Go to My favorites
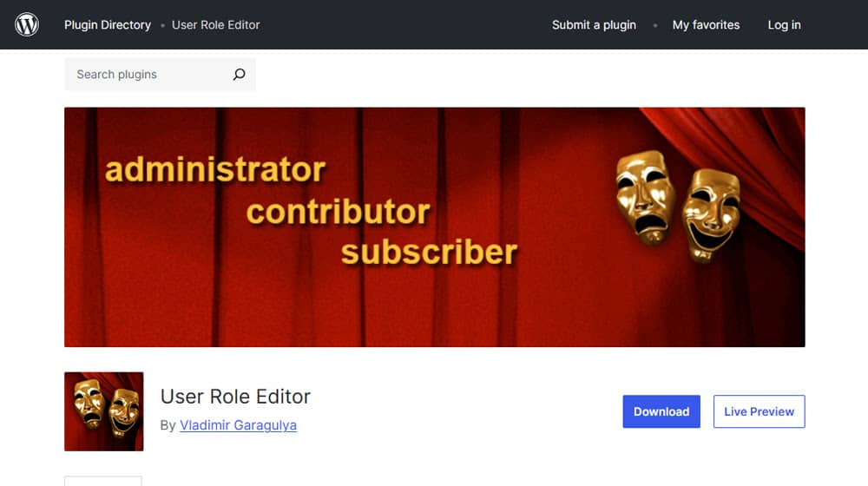Screen dimensions: 868x486 [706, 25]
